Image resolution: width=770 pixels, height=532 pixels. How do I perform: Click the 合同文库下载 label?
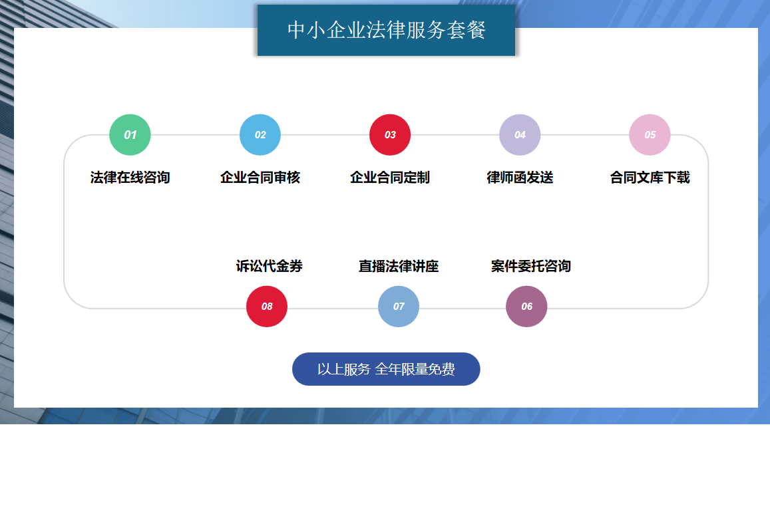coord(650,178)
